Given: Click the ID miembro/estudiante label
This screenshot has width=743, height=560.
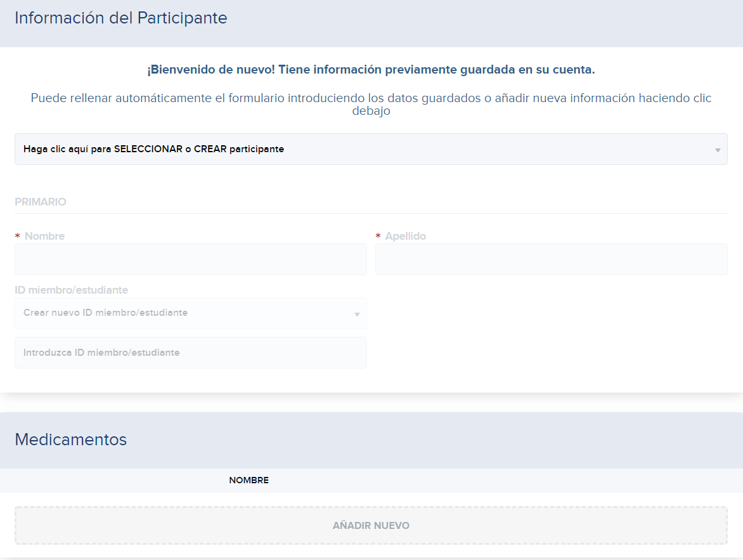Looking at the screenshot, I should click(x=71, y=290).
